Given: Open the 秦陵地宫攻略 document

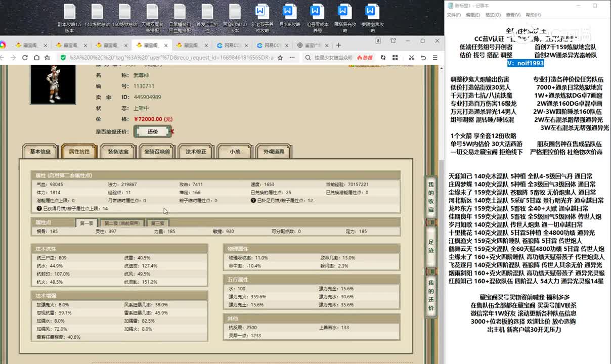Looking at the screenshot, I should (x=372, y=18).
